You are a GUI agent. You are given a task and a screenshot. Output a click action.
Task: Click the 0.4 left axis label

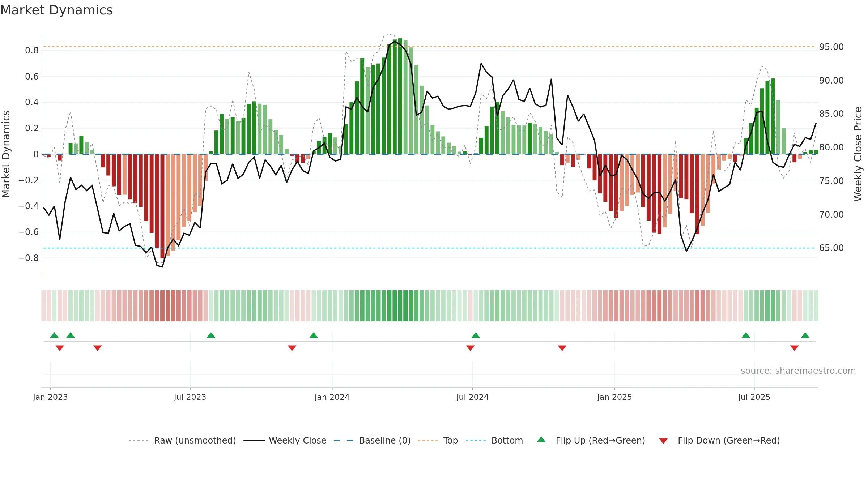pyautogui.click(x=32, y=102)
